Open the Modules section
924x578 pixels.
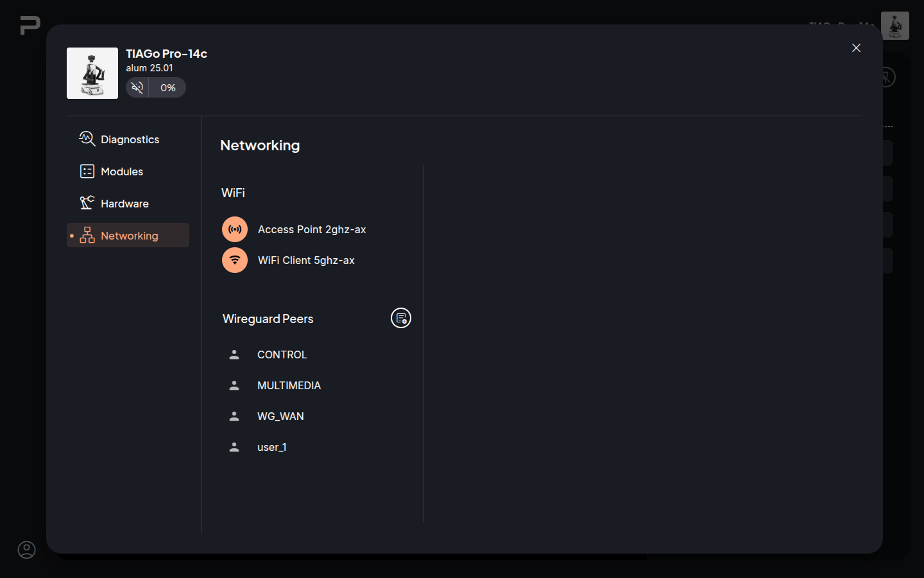121,171
